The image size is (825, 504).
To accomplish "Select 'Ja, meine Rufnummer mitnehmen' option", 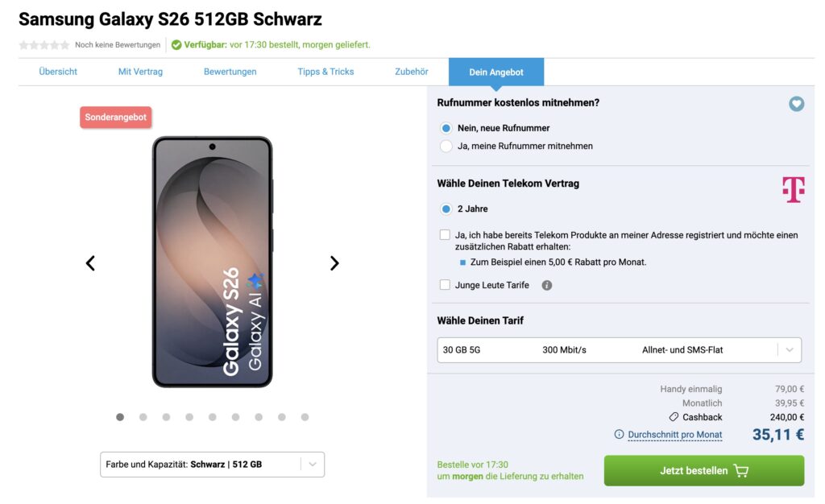I will click(446, 147).
